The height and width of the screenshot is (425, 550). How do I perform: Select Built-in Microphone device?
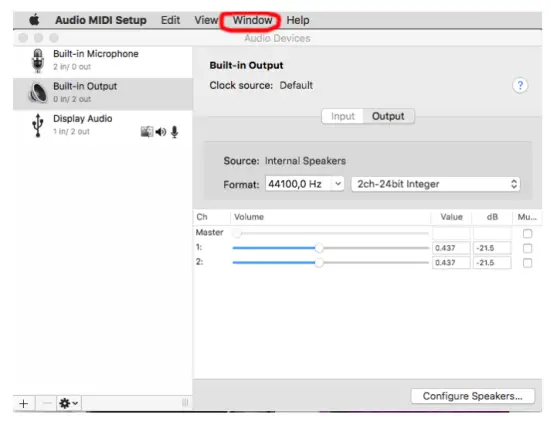(x=103, y=61)
